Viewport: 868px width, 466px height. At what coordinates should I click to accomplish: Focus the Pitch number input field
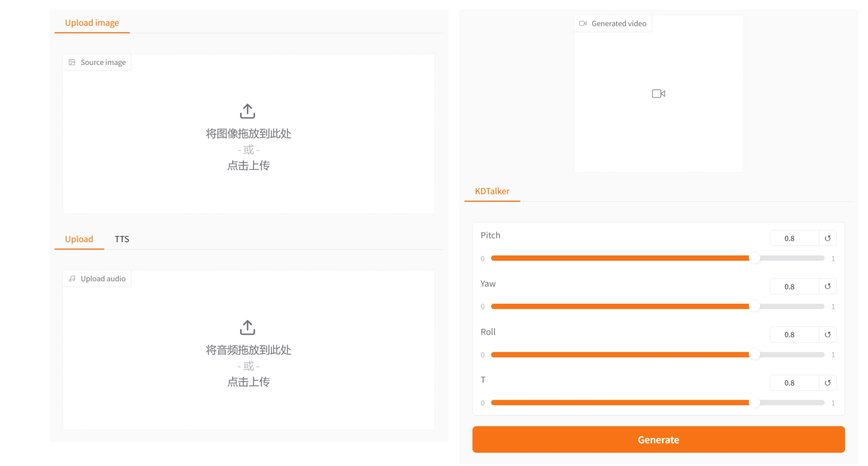[794, 239]
